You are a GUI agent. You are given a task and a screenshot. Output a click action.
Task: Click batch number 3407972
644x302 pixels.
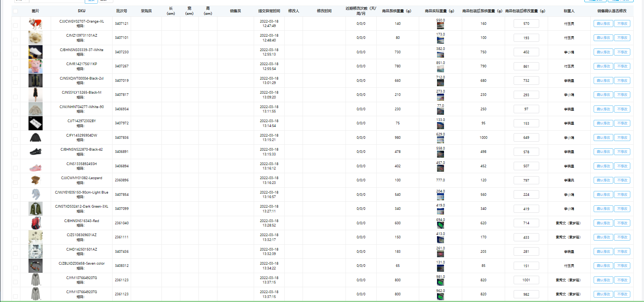click(x=122, y=123)
